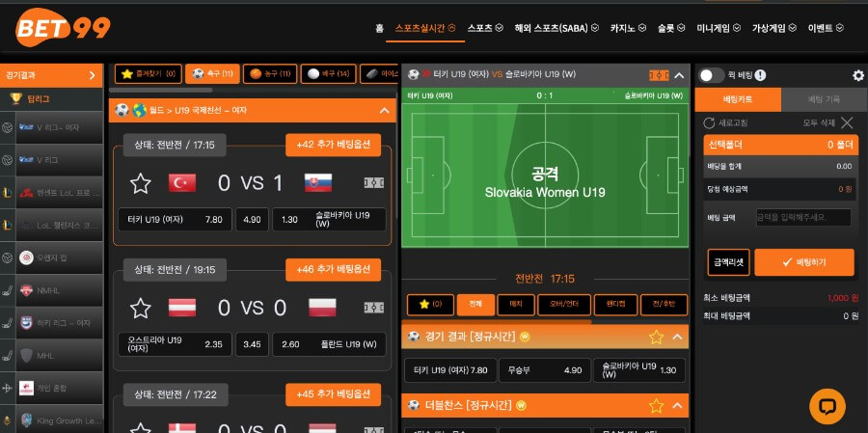This screenshot has width=868, height=433.
Task: Click the 베팅하기 button
Action: pyautogui.click(x=804, y=262)
